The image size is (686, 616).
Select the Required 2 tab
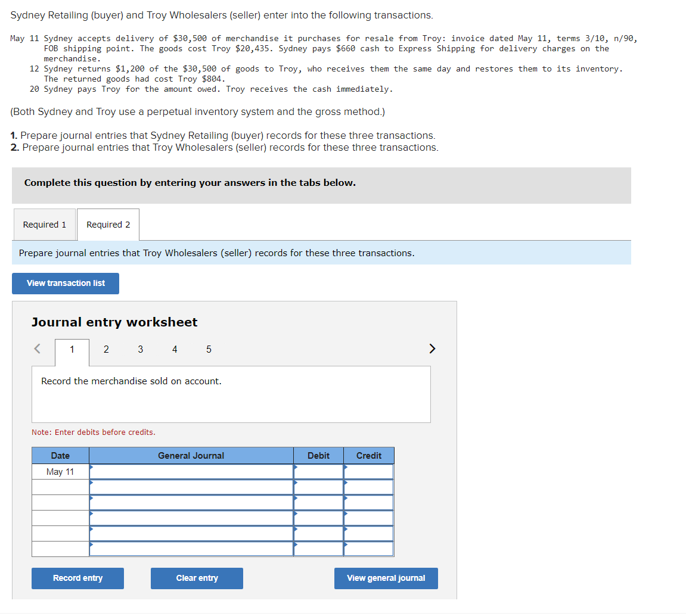point(108,225)
